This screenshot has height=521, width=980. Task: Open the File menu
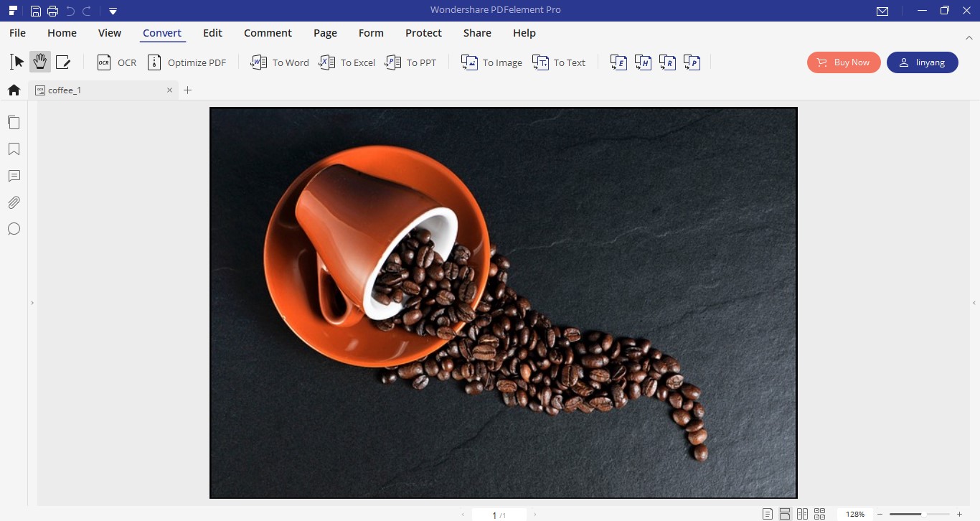pyautogui.click(x=17, y=33)
